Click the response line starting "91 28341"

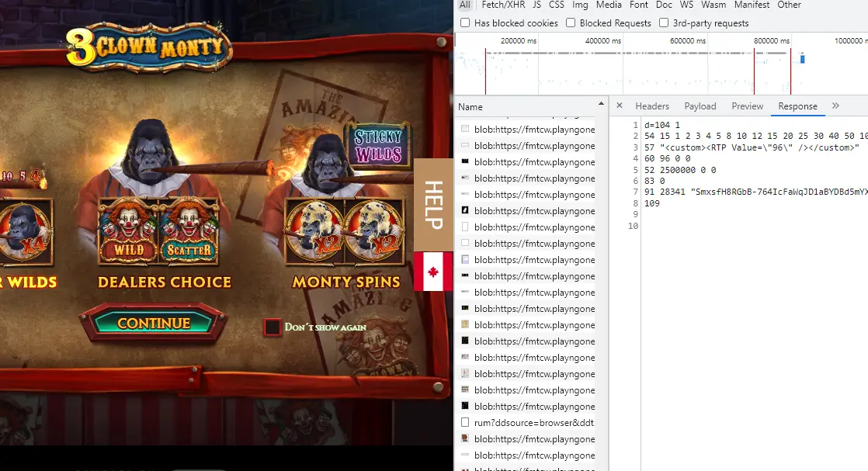tap(755, 192)
